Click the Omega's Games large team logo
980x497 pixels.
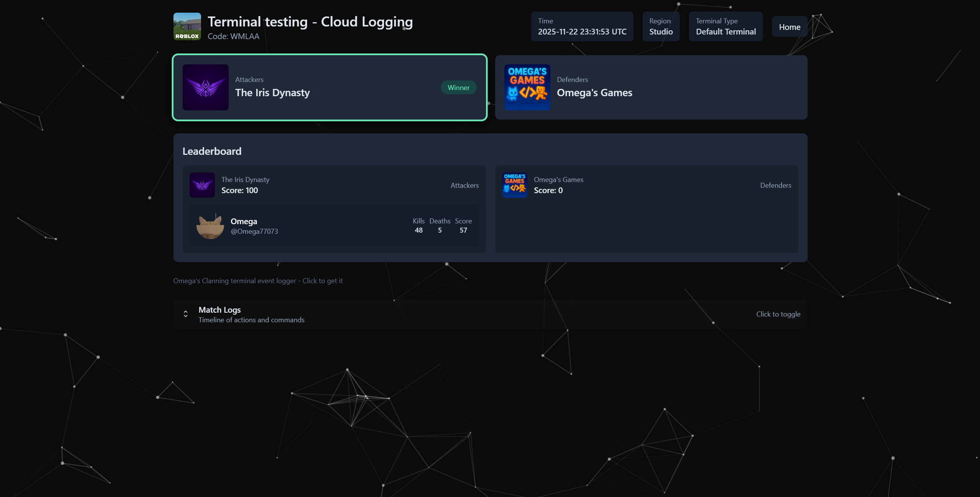(527, 87)
